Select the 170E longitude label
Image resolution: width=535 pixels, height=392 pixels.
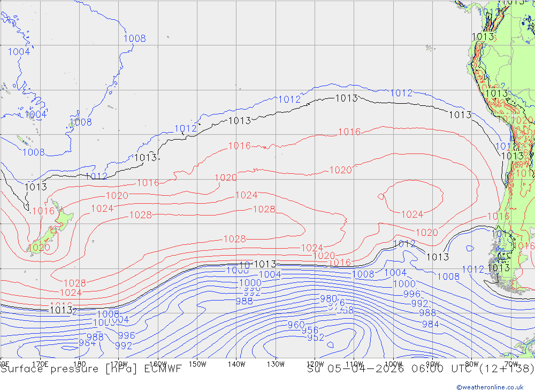(x=40, y=364)
